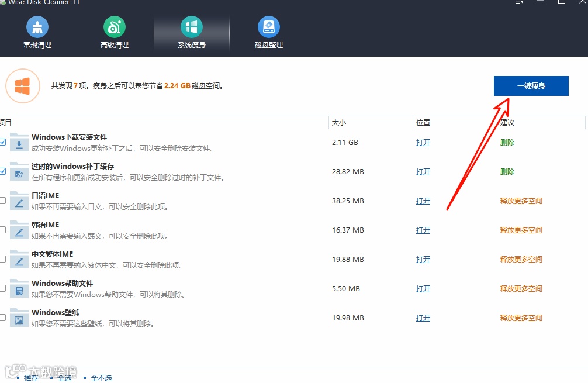This screenshot has width=588, height=383.
Task: Click 释放更多空间 in 日语IME row
Action: [x=521, y=201]
